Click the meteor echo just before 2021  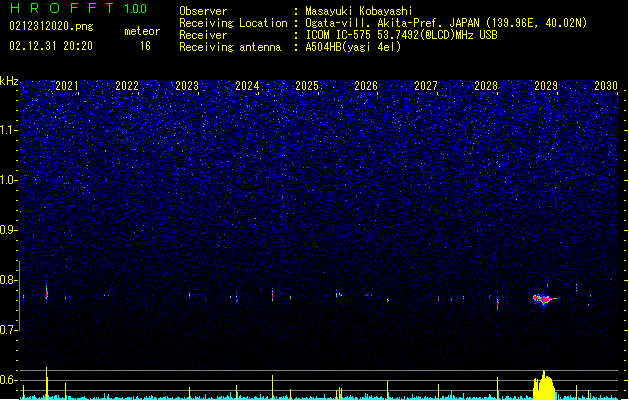coord(47,293)
